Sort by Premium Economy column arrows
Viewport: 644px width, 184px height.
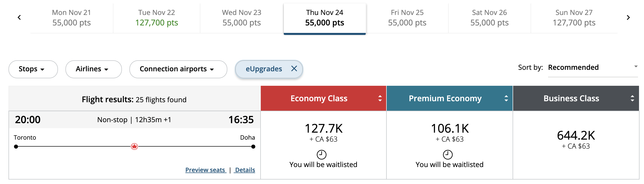(x=506, y=98)
